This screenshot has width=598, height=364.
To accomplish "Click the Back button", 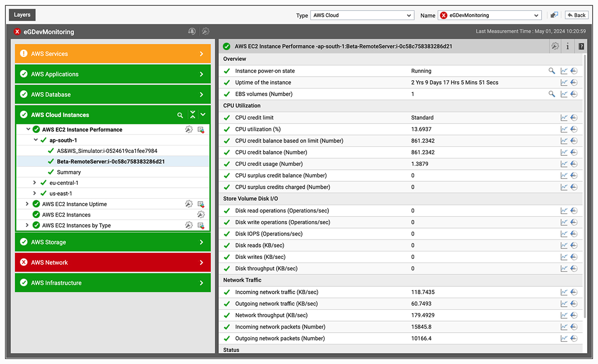I will point(576,15).
